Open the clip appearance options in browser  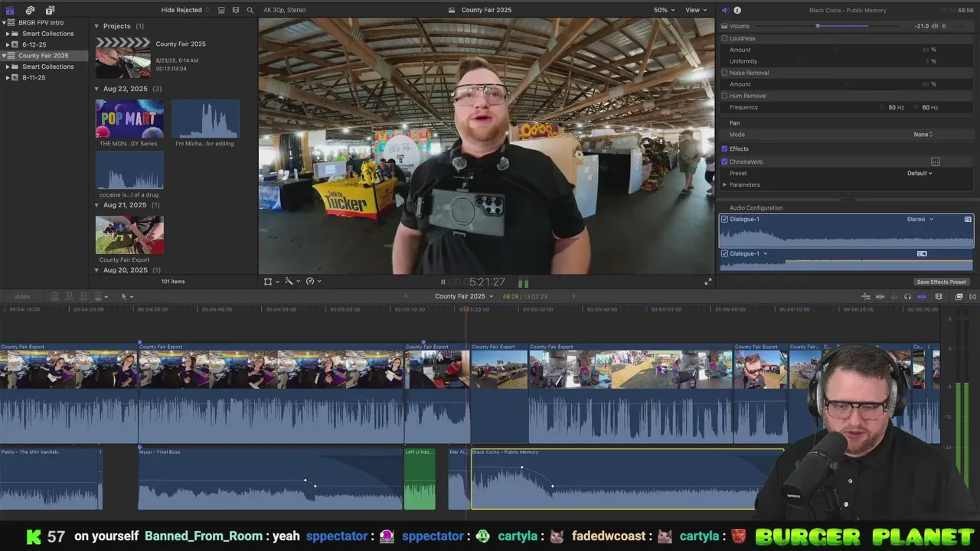pos(235,10)
